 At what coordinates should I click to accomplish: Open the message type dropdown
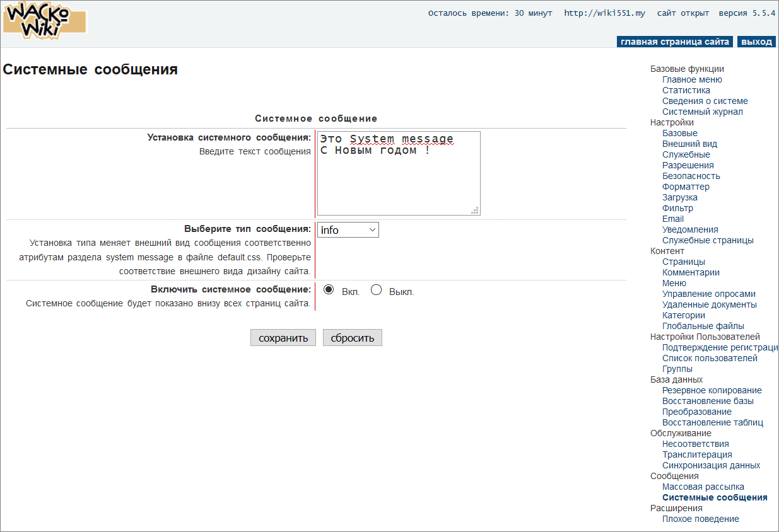[x=348, y=230]
